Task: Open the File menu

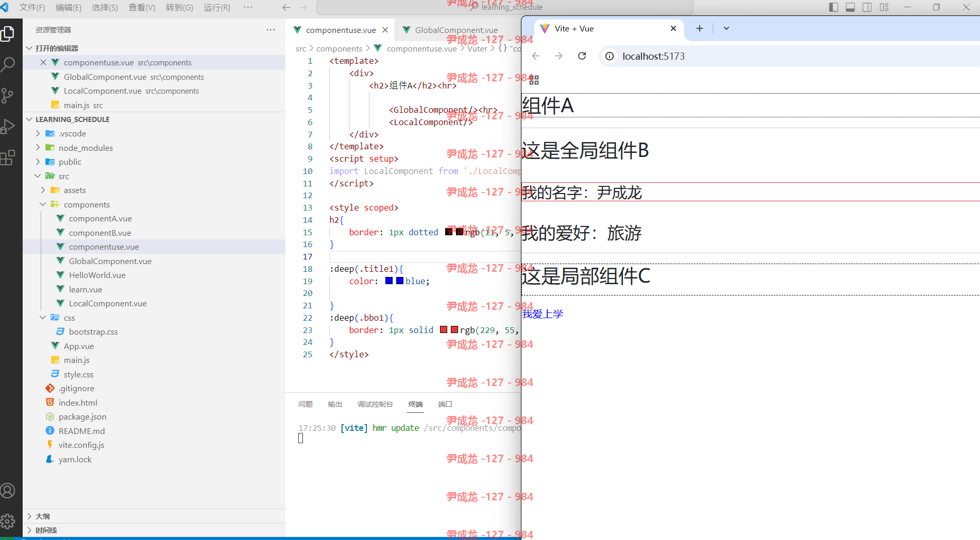Action: [32, 8]
